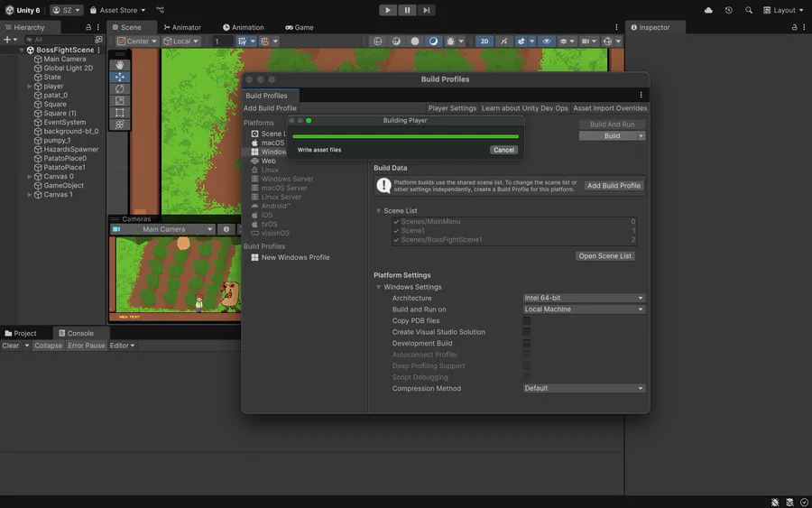Viewport: 812px width, 508px height.
Task: Open the undo History icon
Action: (x=729, y=10)
